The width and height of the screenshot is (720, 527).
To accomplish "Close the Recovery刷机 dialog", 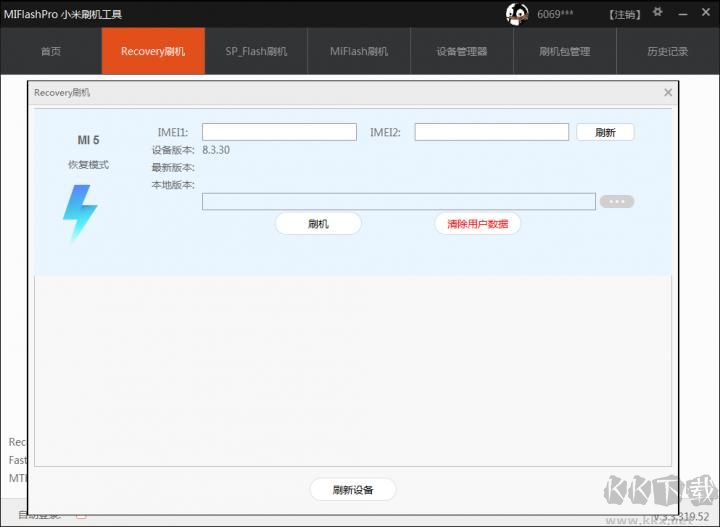I will point(668,93).
